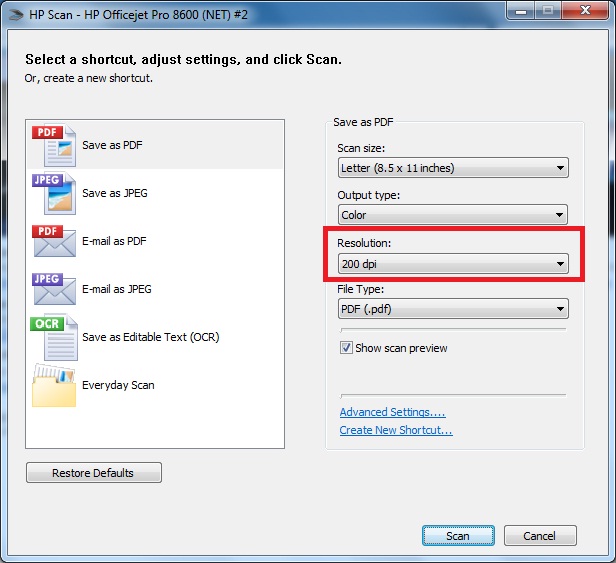The height and width of the screenshot is (563, 616).
Task: Click the OCR editable text icon
Action: pos(54,337)
